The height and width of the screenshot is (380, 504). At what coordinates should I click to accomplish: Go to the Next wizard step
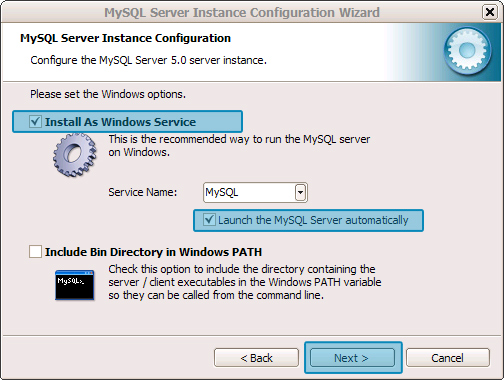pyautogui.click(x=352, y=358)
